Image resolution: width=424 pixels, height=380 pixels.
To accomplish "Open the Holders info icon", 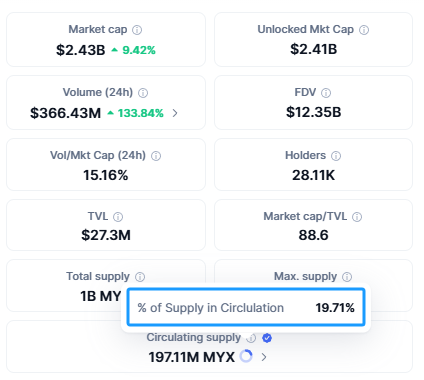I will click(336, 156).
